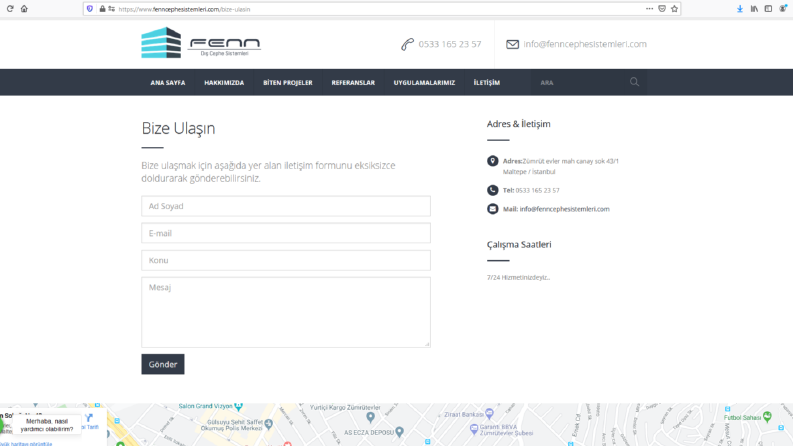The width and height of the screenshot is (793, 446).
Task: Focus the E-mail input field
Action: 286,233
